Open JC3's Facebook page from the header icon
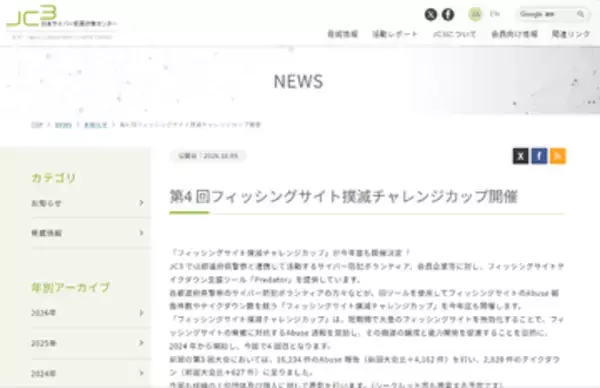Image resolution: width=600 pixels, height=388 pixels. click(x=448, y=15)
